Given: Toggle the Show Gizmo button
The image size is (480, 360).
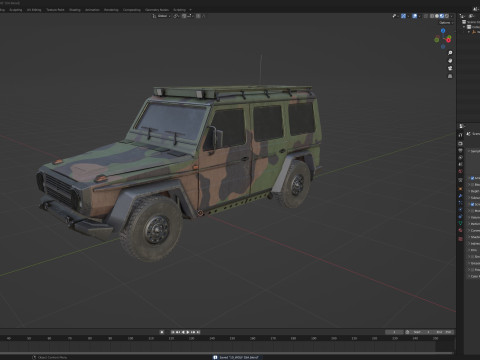Looking at the screenshot, I should 403,16.
